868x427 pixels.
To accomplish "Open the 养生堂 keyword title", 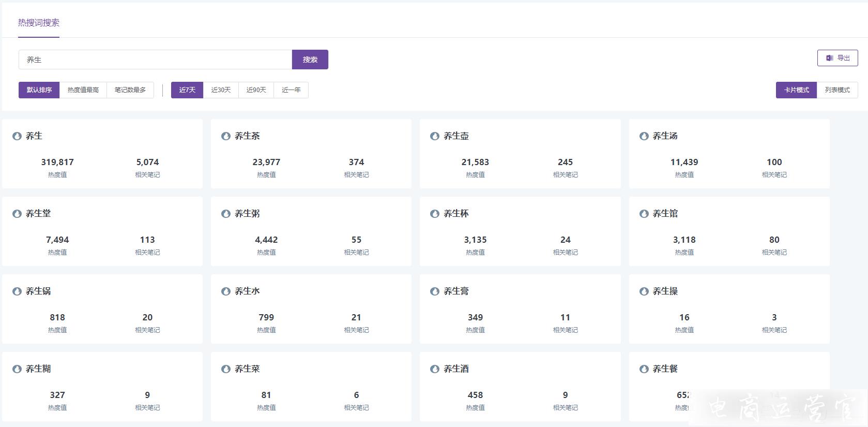I will click(x=38, y=214).
